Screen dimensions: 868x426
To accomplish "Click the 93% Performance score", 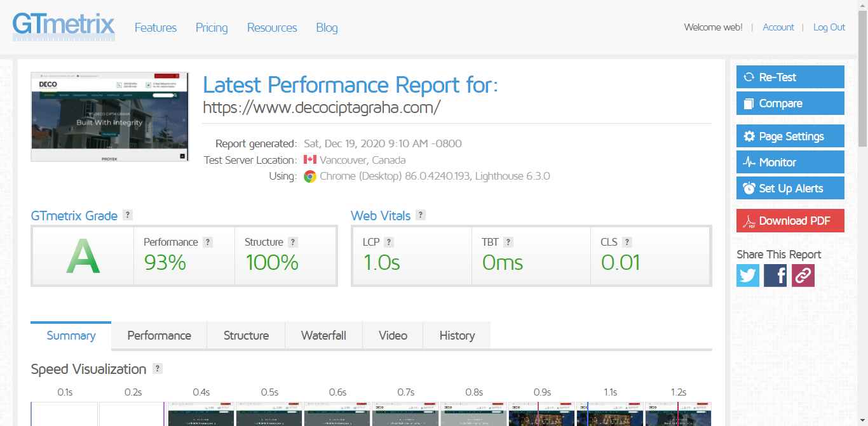I will 165,262.
